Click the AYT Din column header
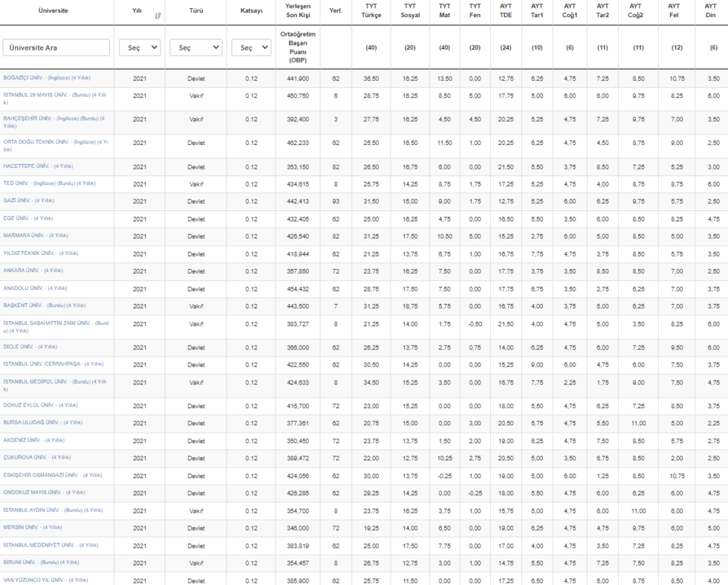The width and height of the screenshot is (728, 585). point(710,10)
